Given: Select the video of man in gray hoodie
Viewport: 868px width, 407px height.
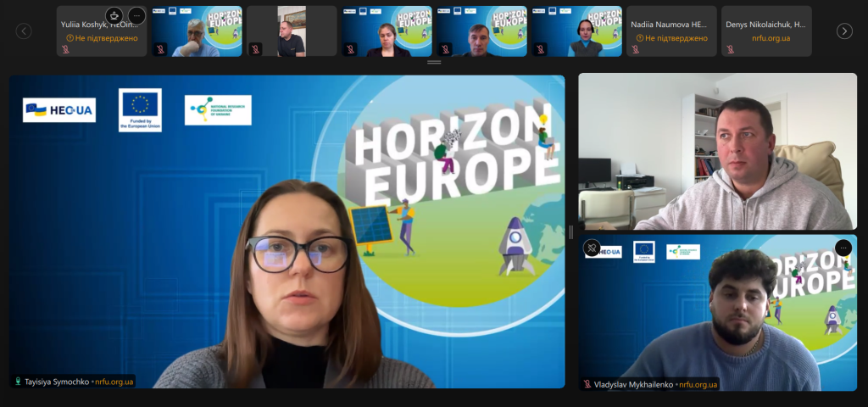Looking at the screenshot, I should click(717, 151).
